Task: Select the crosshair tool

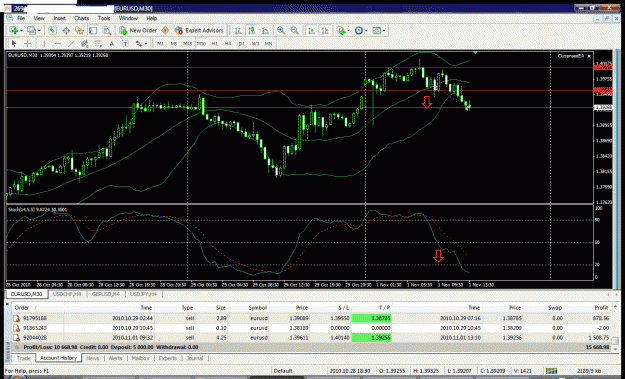Action: coord(28,43)
